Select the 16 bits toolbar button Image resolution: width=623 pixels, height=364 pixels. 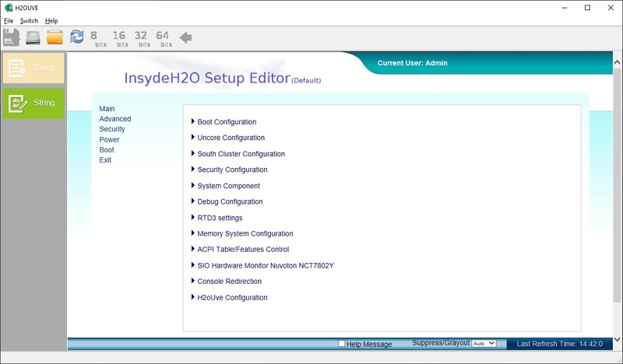tap(120, 39)
